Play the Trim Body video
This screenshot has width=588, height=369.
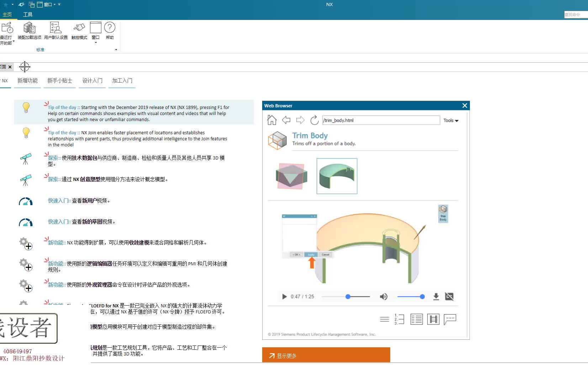coord(284,296)
